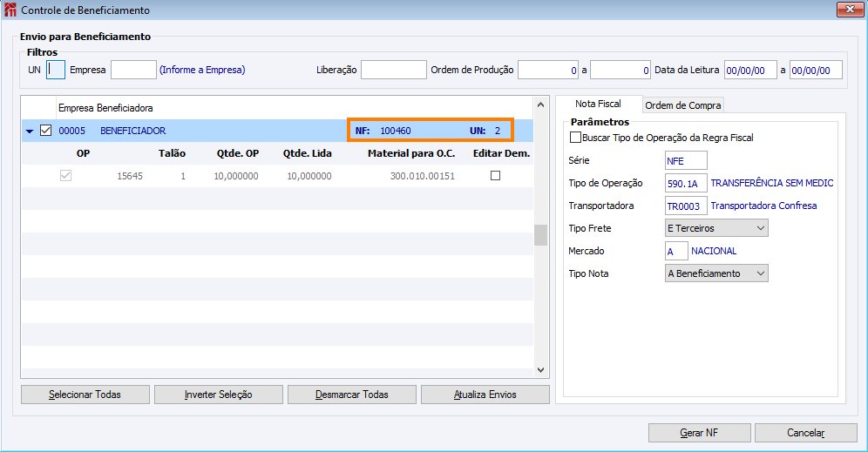Screen dimensions: 868x452
Task: Toggle checkbox for 00005 BENEFICIADOR row
Action: pos(46,131)
